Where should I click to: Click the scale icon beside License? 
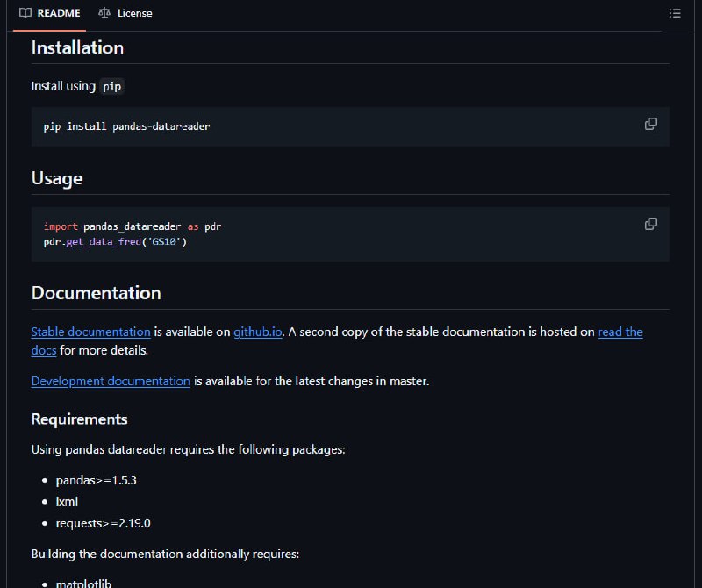(104, 13)
